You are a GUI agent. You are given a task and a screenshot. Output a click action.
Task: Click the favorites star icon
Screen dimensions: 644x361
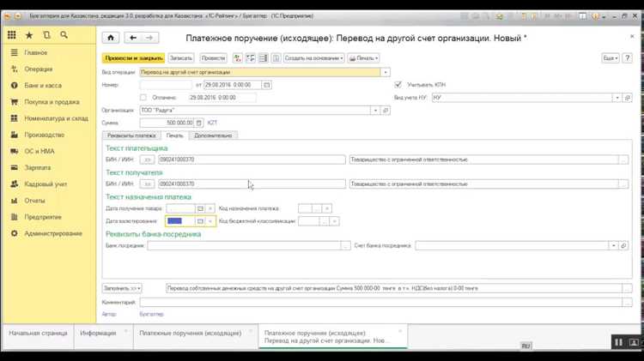click(x=29, y=35)
